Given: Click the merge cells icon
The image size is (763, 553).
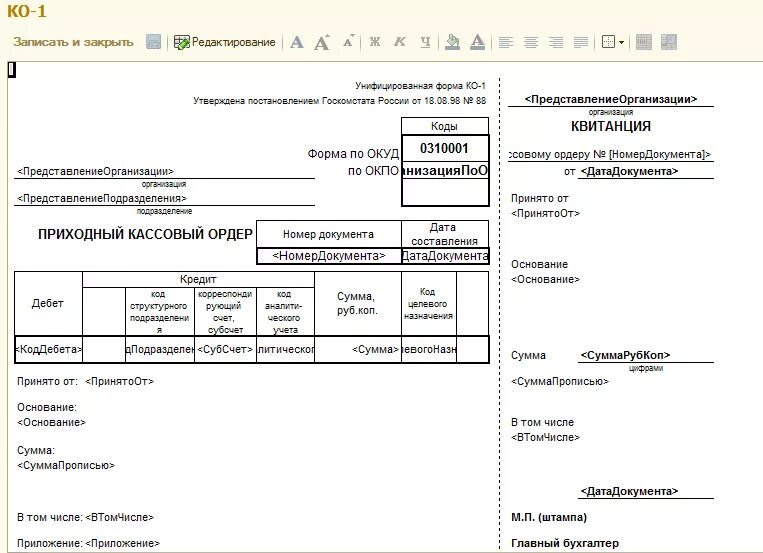Looking at the screenshot, I should pos(644,42).
